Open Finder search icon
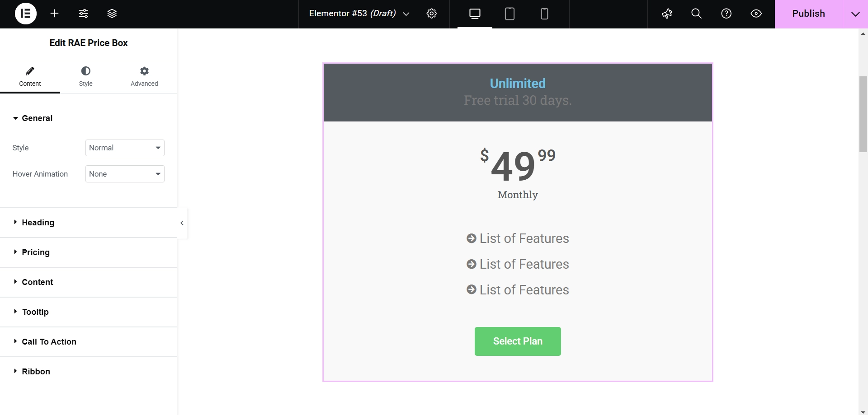The image size is (868, 415). pyautogui.click(x=697, y=14)
